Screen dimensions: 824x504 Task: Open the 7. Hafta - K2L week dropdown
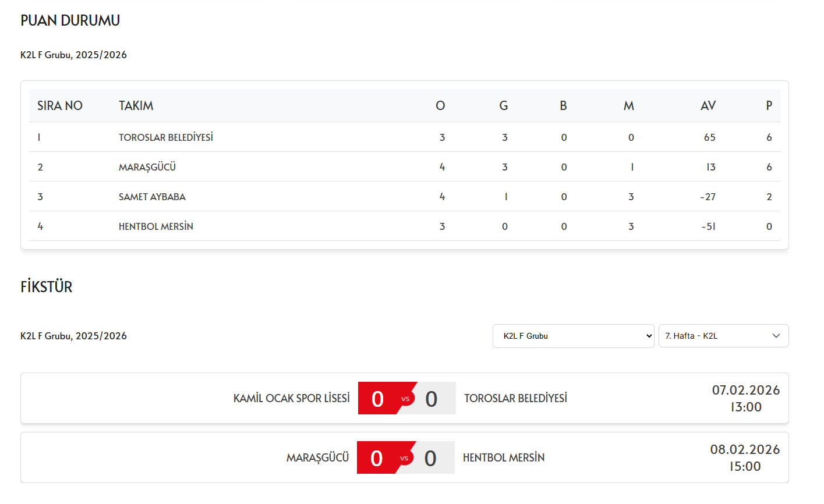point(723,336)
